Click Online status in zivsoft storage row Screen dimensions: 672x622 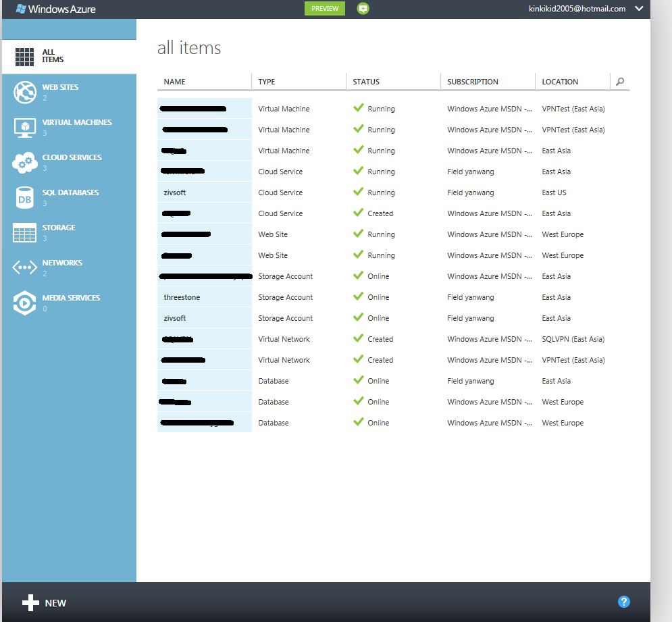click(x=378, y=318)
